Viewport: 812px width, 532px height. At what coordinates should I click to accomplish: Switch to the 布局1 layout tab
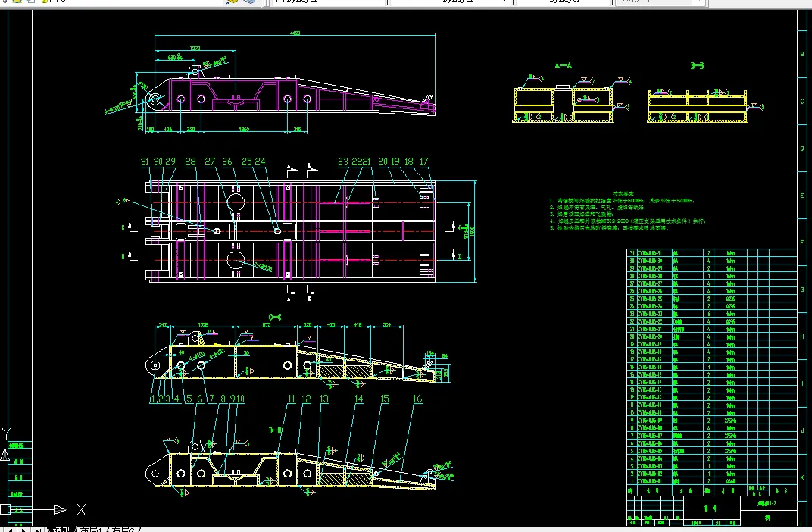[91, 530]
